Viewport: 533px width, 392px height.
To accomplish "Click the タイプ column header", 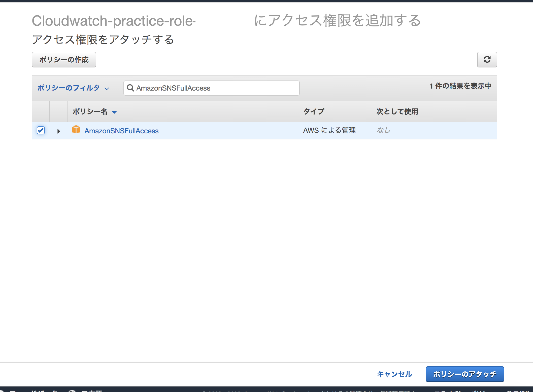I will click(x=314, y=111).
